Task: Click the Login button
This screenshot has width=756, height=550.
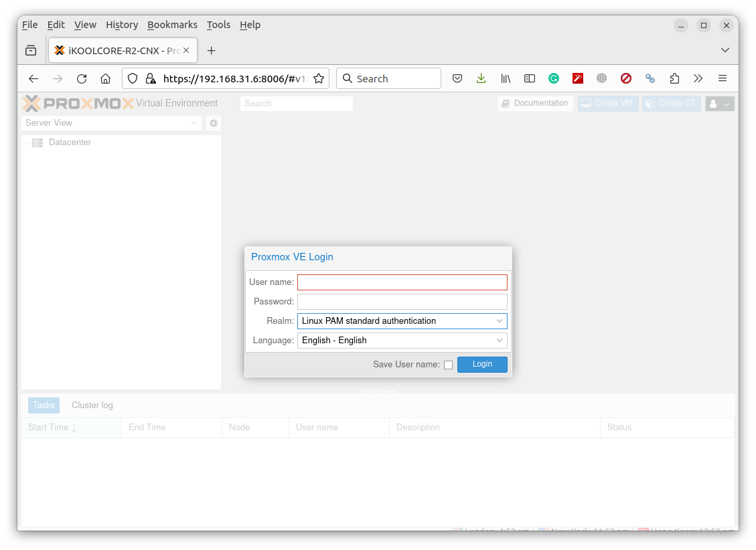Action: [482, 365]
